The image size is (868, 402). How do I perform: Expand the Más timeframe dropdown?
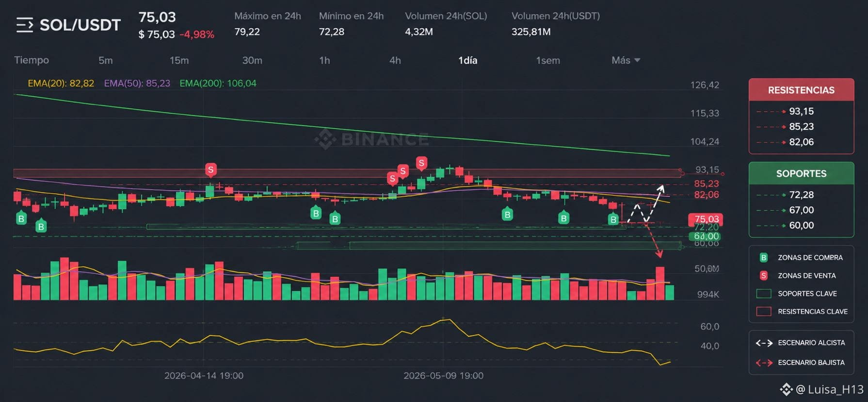[x=626, y=60]
